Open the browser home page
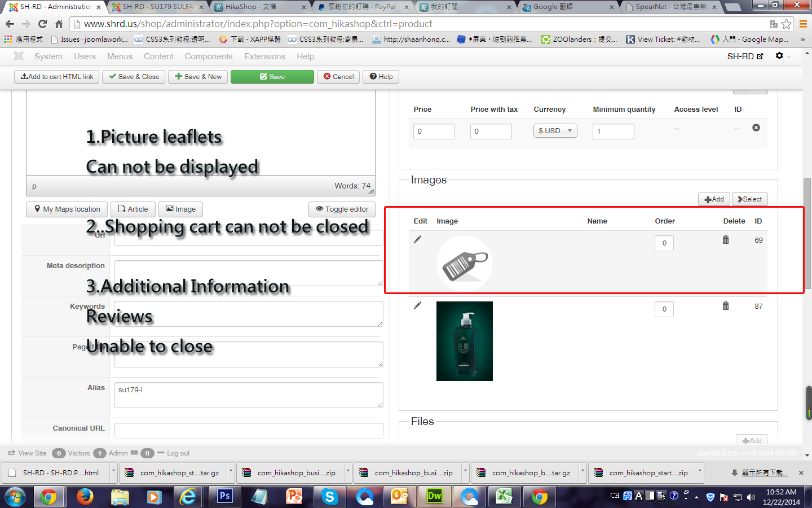The width and height of the screenshot is (812, 508). (x=59, y=24)
